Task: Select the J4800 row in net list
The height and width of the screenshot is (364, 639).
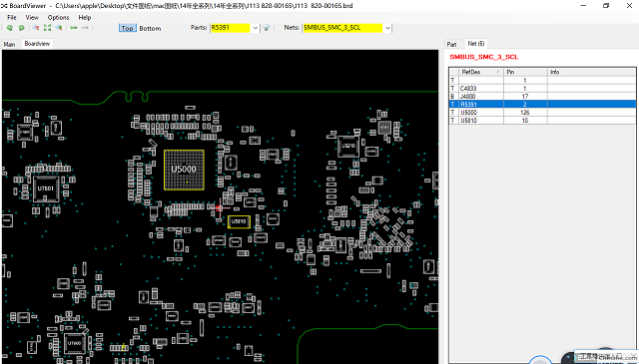Action: click(x=542, y=97)
